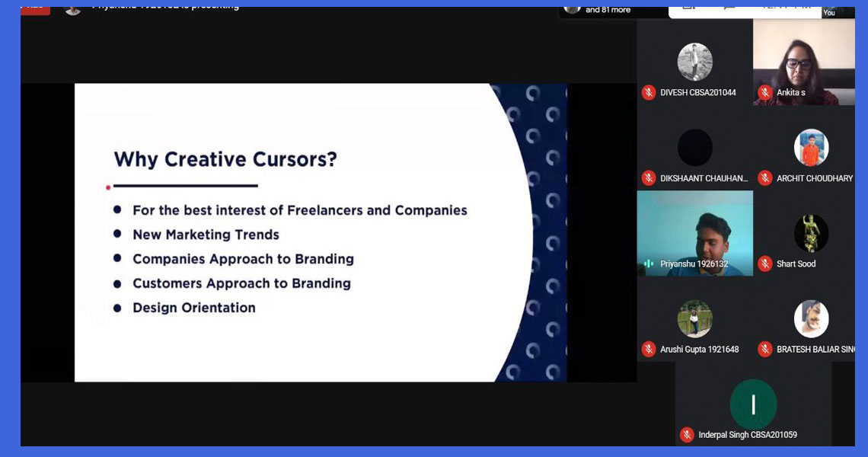
Task: Click the muted mic icon beside BRATESH BALIAR
Action: pyautogui.click(x=765, y=350)
